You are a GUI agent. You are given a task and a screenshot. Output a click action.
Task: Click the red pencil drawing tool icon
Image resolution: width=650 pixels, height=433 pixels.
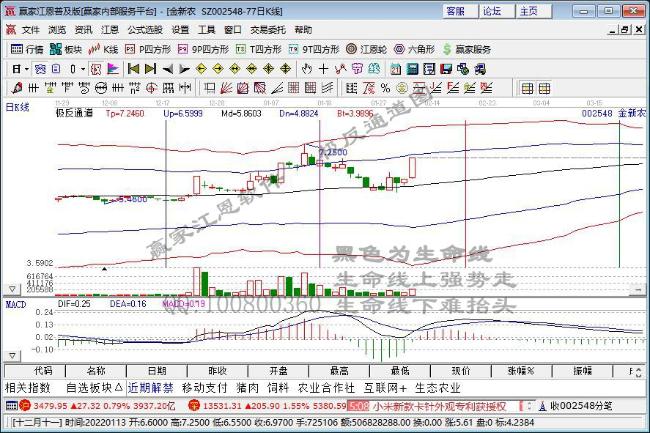coord(17,88)
